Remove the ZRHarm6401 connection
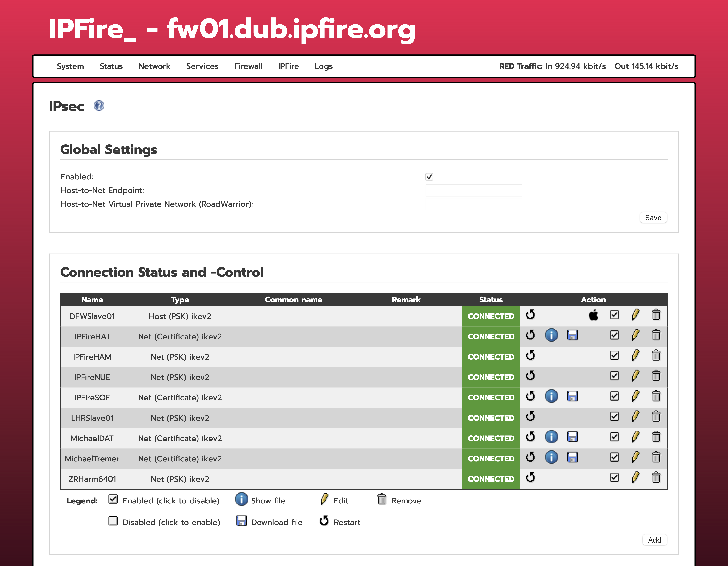Image resolution: width=728 pixels, height=566 pixels. tap(656, 477)
